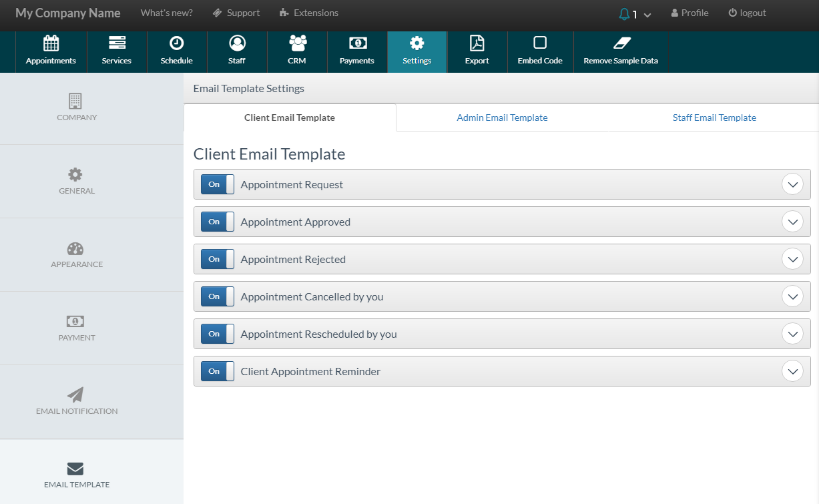Select Company building icon in sidebar
This screenshot has height=504, width=819.
pos(75,101)
